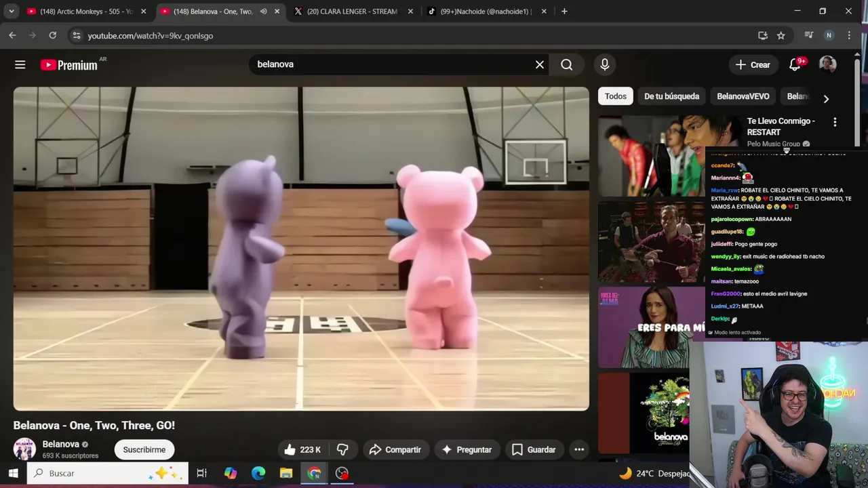The width and height of the screenshot is (868, 488).
Task: Go to YouTube Premium home logo
Action: [68, 65]
